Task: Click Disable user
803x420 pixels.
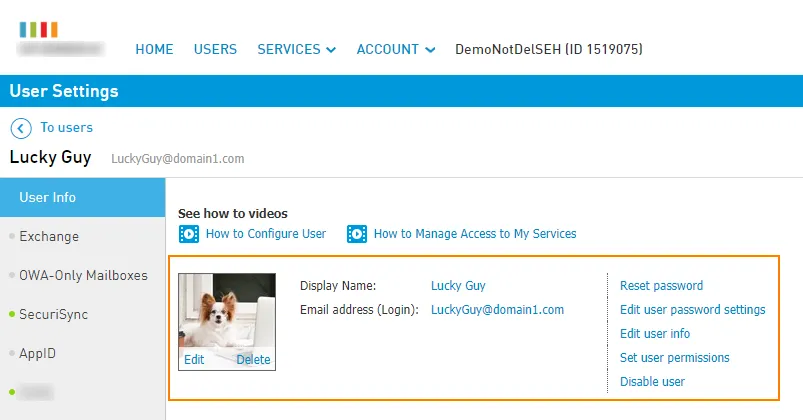Action: [x=652, y=382]
